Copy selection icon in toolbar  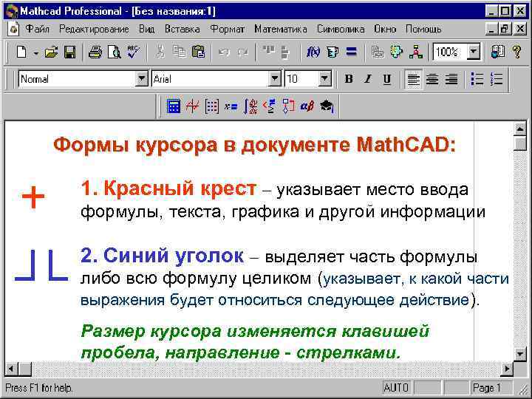pyautogui.click(x=179, y=52)
